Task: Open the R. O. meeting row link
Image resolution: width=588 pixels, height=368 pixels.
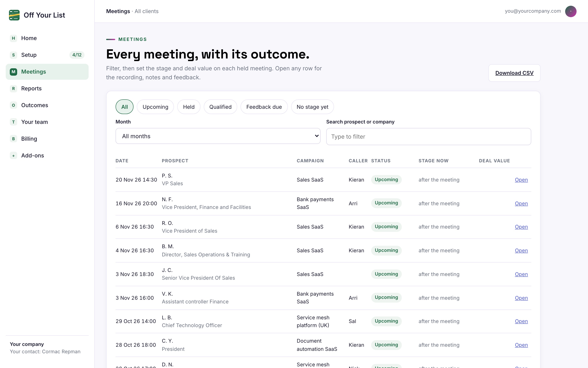Action: tap(521, 227)
